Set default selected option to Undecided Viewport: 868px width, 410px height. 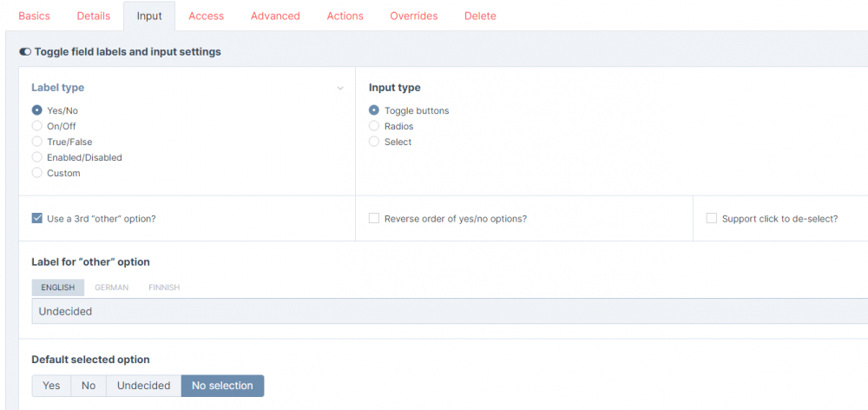(x=143, y=386)
